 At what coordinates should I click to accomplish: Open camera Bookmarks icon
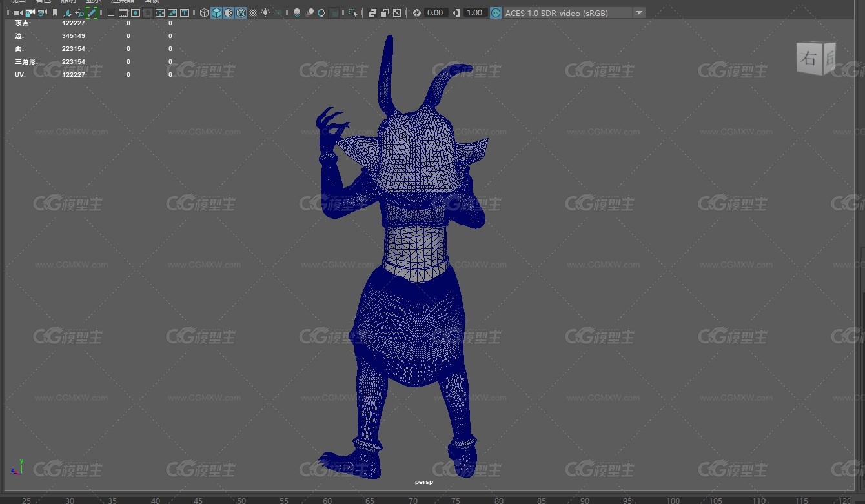click(x=55, y=13)
